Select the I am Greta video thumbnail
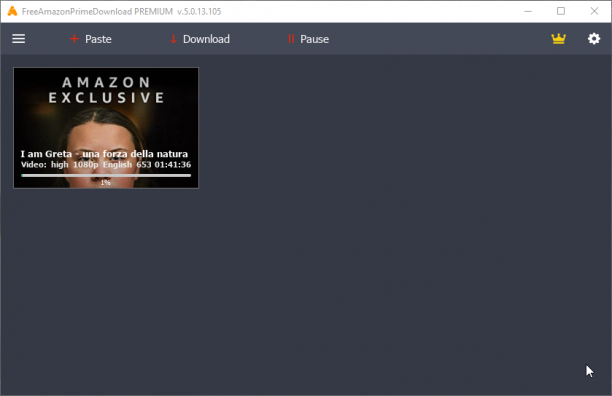 coord(106,128)
